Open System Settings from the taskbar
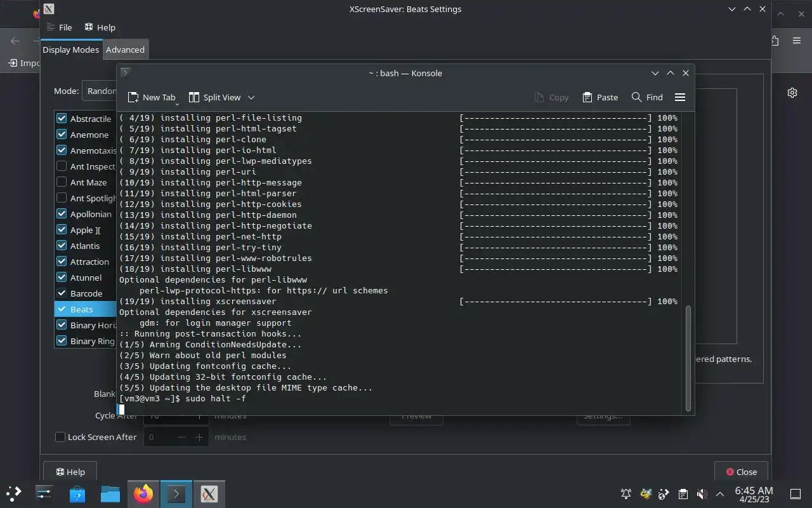 pos(44,493)
